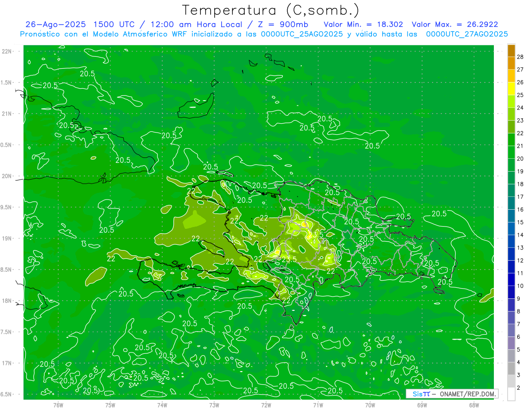The height and width of the screenshot is (411, 532).
Task: Pick the yellow legend swatch between 25 and 26
Action: pos(511,89)
